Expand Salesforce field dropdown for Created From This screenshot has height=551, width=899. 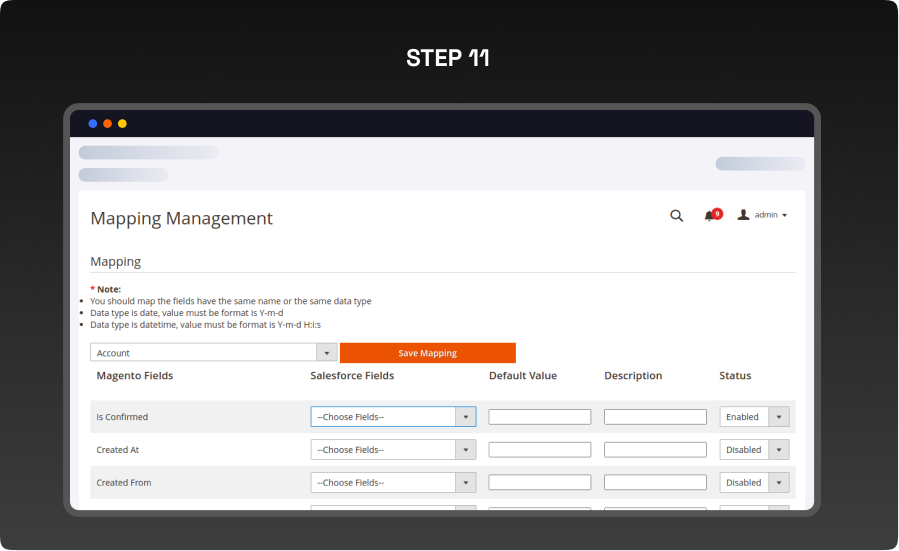pyautogui.click(x=393, y=482)
